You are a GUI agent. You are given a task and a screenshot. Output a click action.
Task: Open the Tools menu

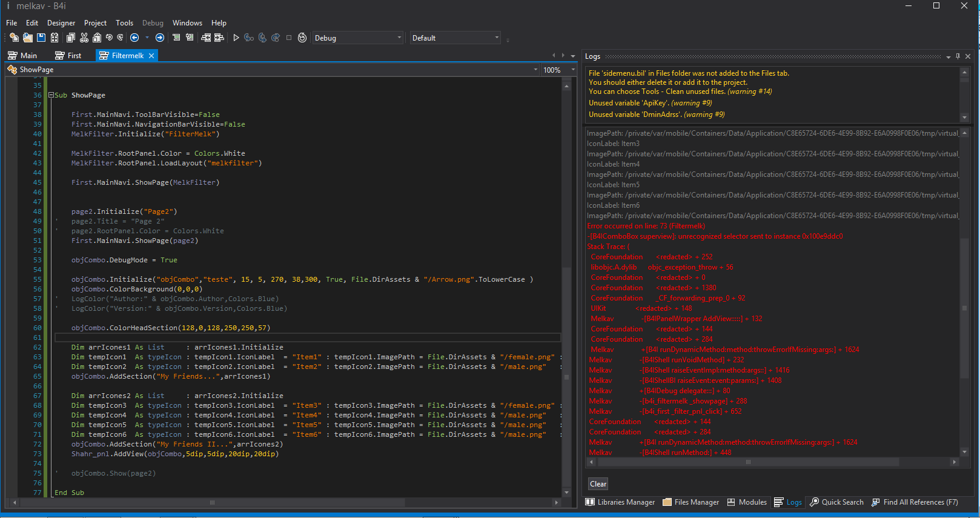point(124,23)
